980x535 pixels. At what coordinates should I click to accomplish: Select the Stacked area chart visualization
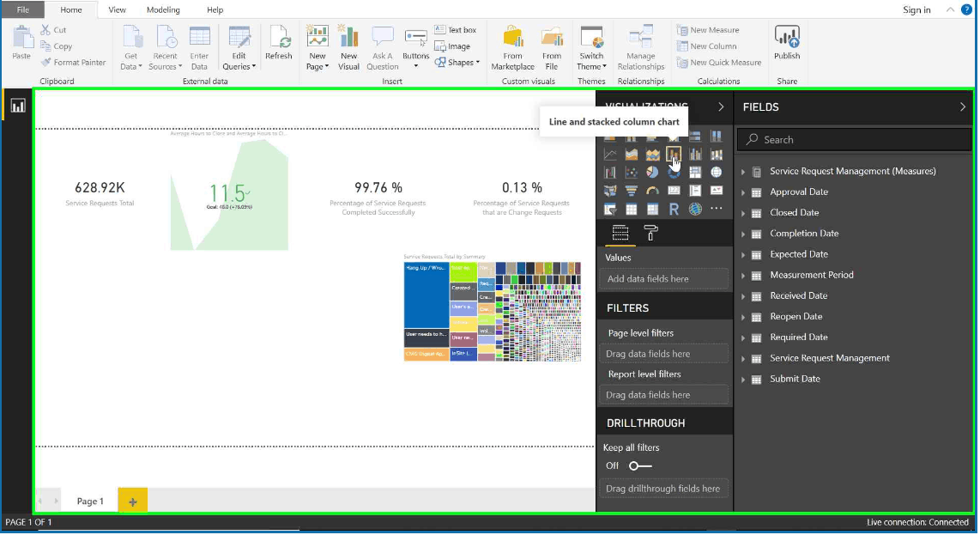tap(653, 154)
